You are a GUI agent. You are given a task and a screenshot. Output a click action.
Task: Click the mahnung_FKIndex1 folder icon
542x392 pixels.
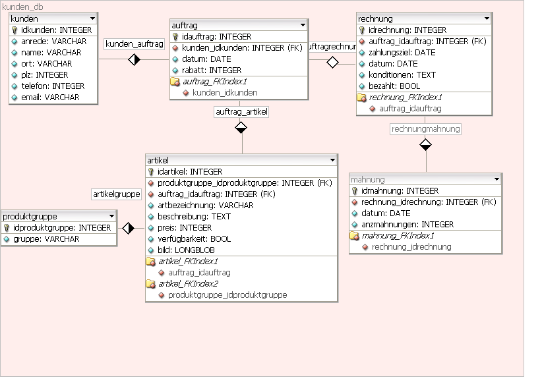pos(354,236)
